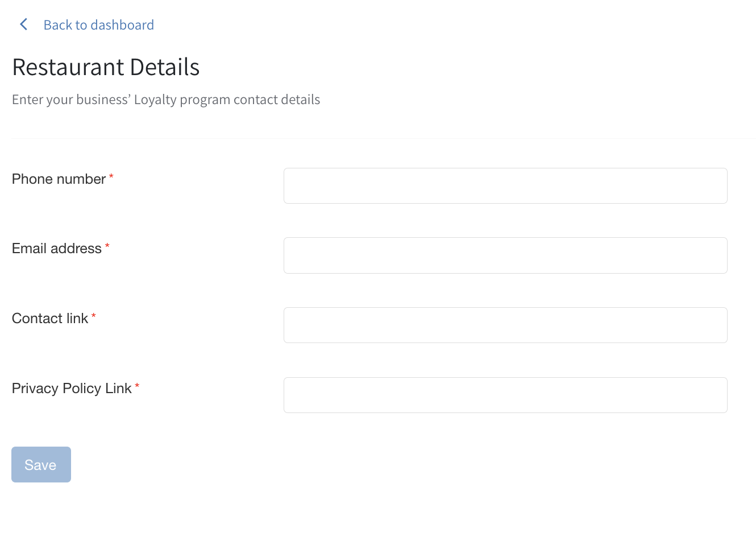756x553 pixels.
Task: Click the red asterisk beside Phone number
Action: pyautogui.click(x=111, y=177)
